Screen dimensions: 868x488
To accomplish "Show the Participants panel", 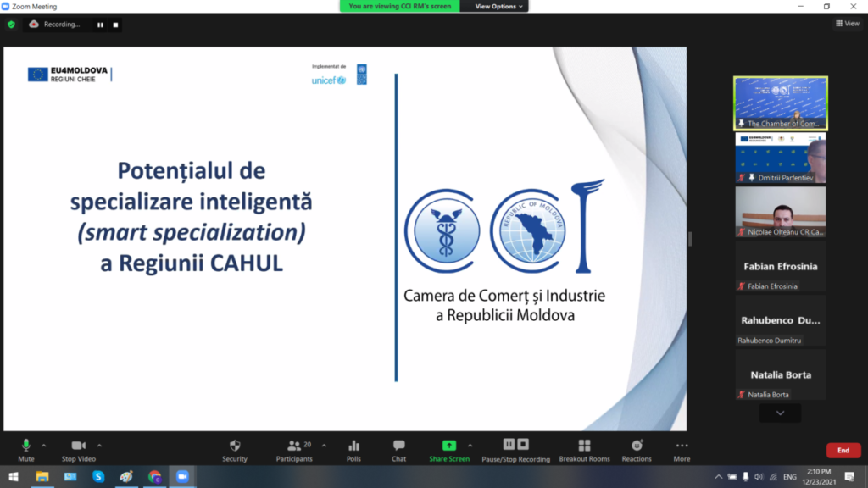I will pos(294,451).
